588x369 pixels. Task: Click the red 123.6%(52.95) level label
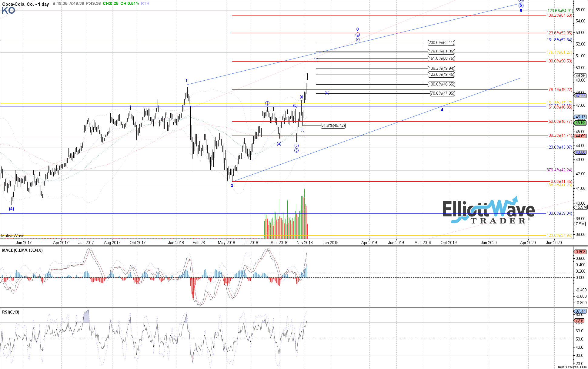coord(560,33)
